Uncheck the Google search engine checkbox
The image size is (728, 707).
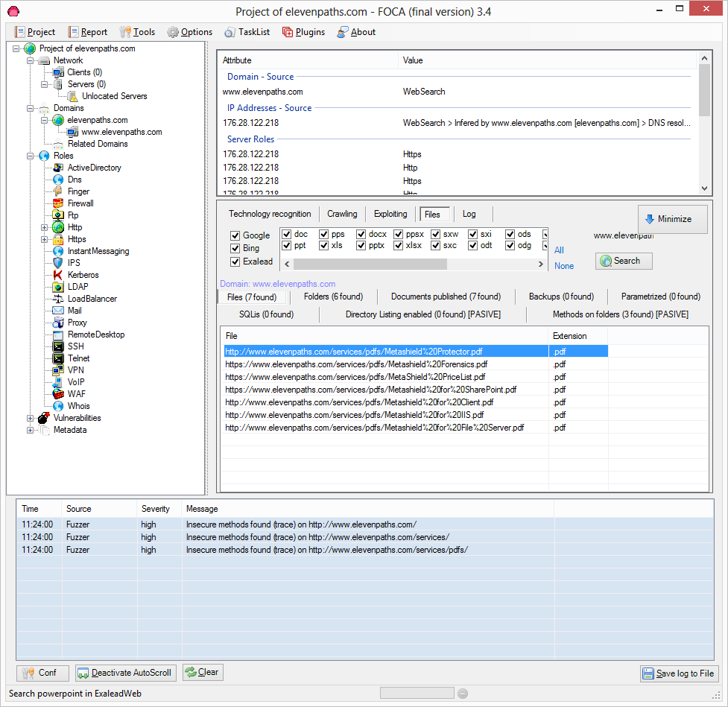click(x=235, y=235)
